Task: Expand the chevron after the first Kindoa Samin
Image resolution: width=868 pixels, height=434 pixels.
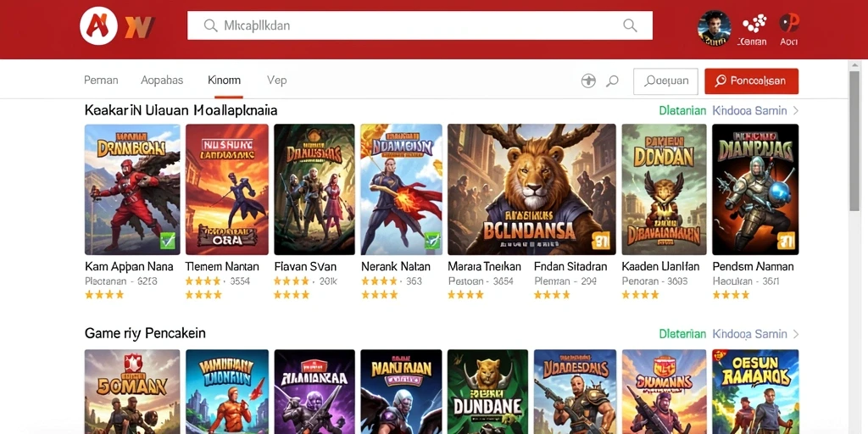Action: pos(795,111)
